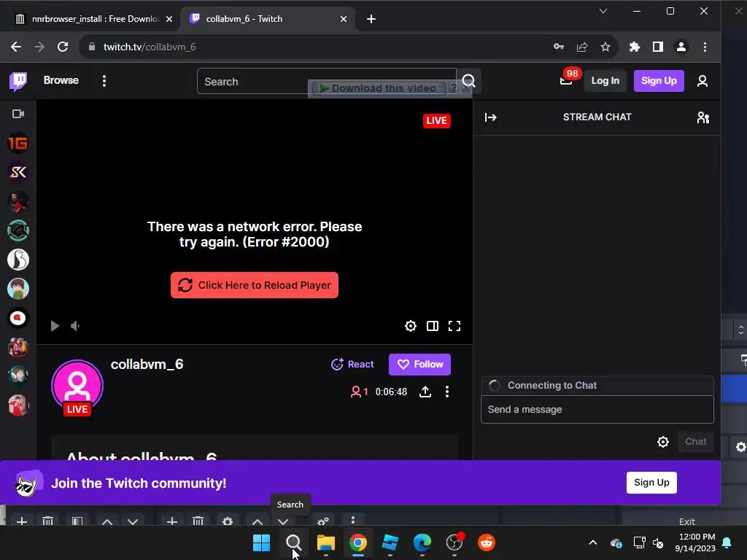Open the Reddit app on the taskbar
Screen dimensions: 747x560
(x=487, y=542)
